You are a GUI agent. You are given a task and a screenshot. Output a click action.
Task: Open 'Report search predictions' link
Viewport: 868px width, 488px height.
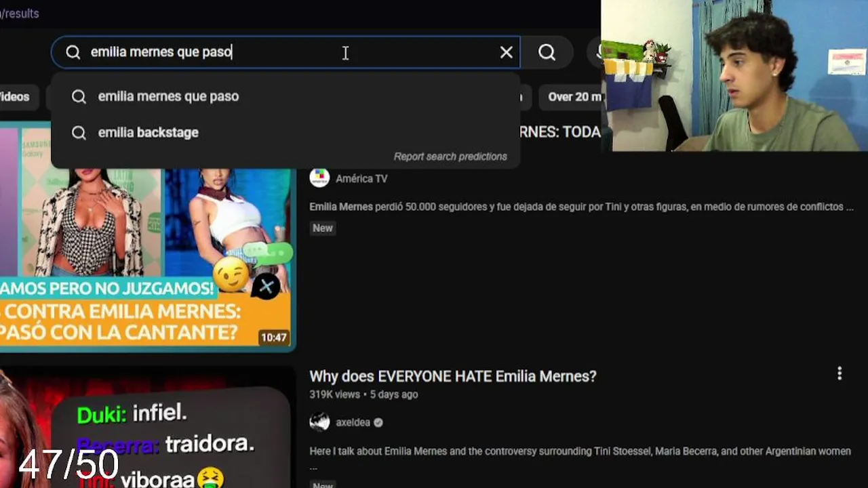tap(450, 157)
